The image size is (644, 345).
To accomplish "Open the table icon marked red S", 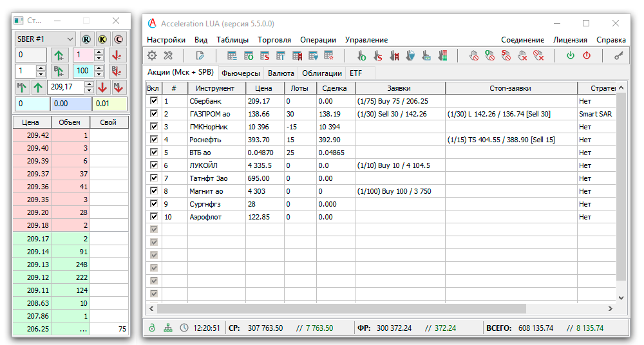I will [x=265, y=55].
